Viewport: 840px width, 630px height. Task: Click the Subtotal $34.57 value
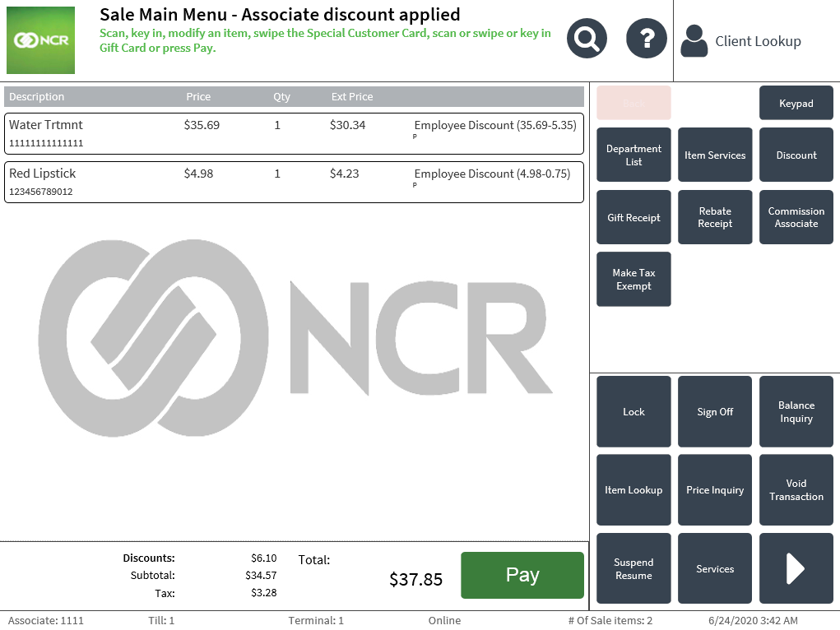coord(261,576)
